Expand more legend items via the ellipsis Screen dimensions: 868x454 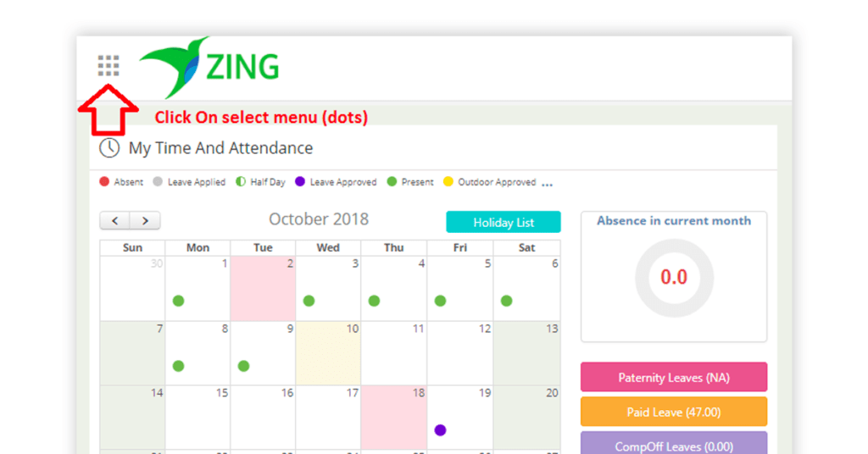[x=547, y=185]
